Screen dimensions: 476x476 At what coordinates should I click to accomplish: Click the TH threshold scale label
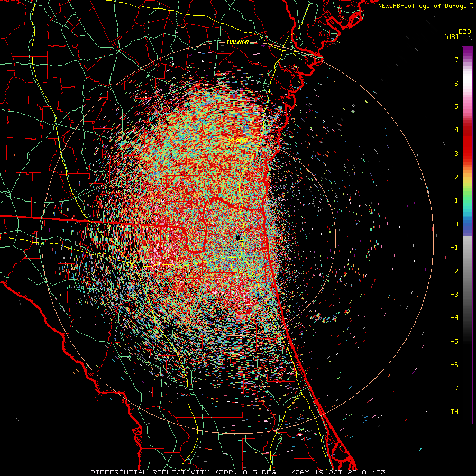454,411
